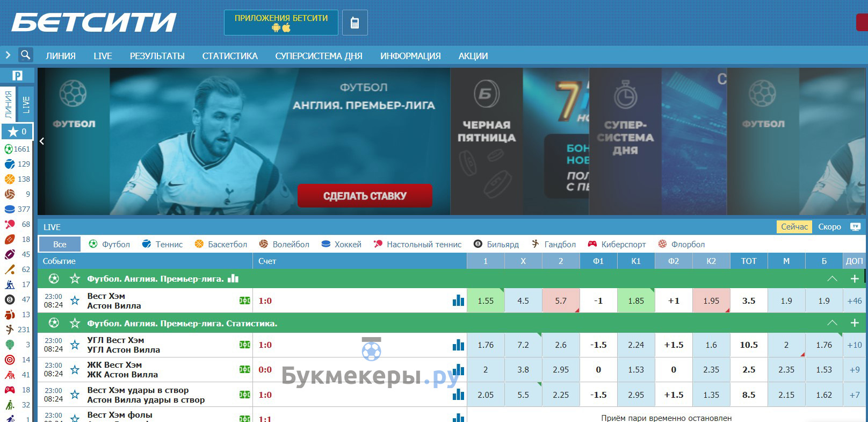Image resolution: width=868 pixels, height=422 pixels.
Task: Filter live events by Настольный теннис
Action: 417,244
